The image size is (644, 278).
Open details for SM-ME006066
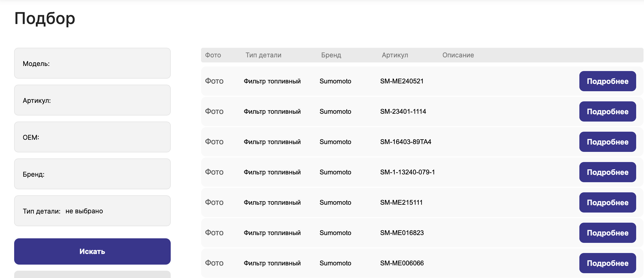(x=607, y=263)
